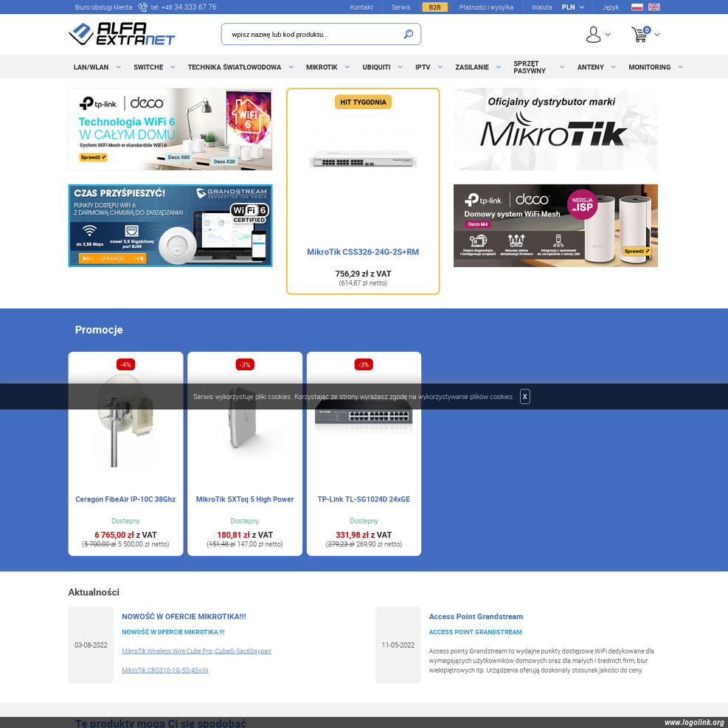The image size is (728, 728).
Task: Open MikroTik CRS310-1G-5S-4S+IN news link
Action: pyautogui.click(x=165, y=670)
